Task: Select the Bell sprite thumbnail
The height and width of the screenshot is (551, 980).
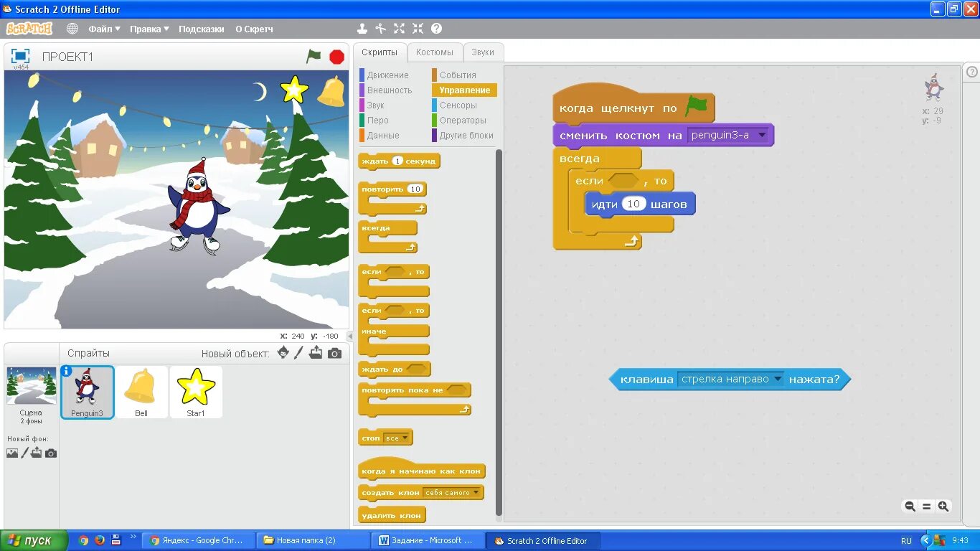Action: point(141,392)
